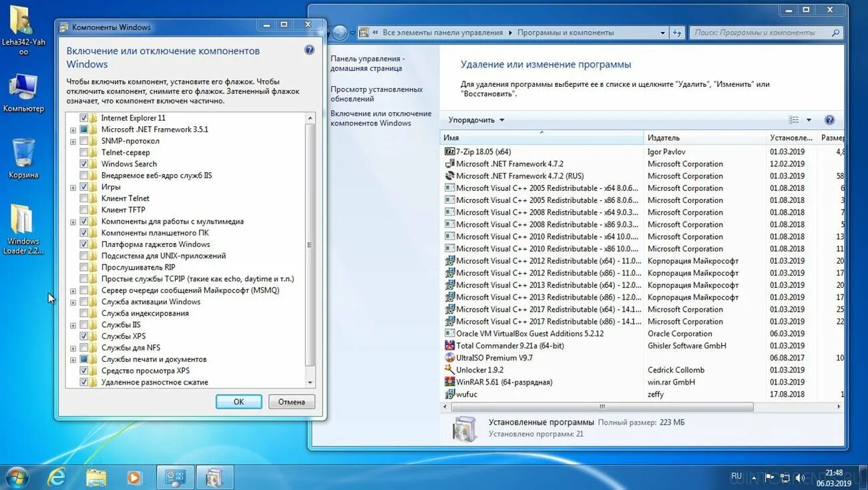The height and width of the screenshot is (490, 868).
Task: Select the Total Commander 9.21a icon
Action: pyautogui.click(x=449, y=346)
